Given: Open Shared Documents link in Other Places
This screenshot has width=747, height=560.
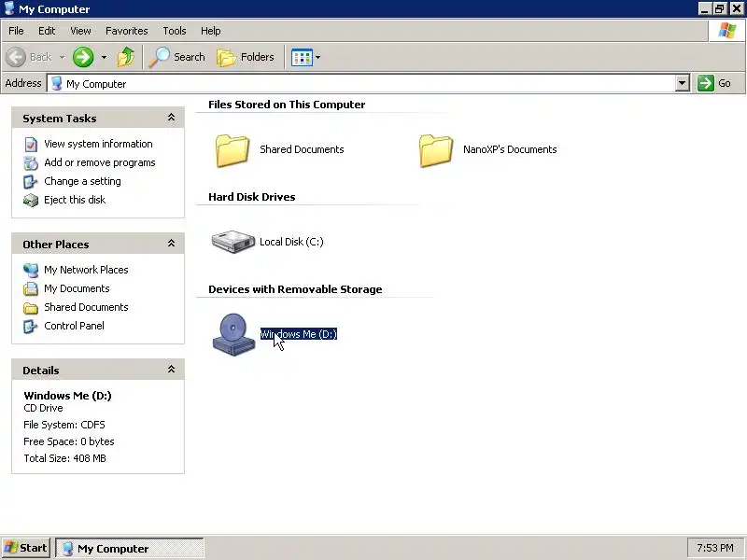Looking at the screenshot, I should (x=86, y=307).
